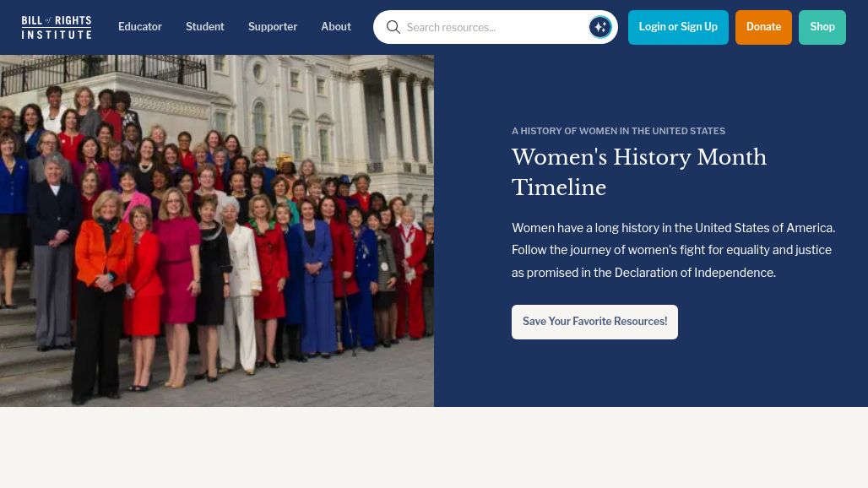Click the 'A History of Women' subtitle

(x=618, y=131)
